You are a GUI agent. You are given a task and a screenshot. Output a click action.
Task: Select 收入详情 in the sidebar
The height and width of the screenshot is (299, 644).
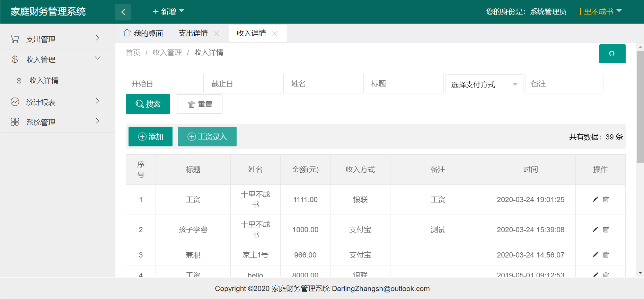(x=44, y=81)
